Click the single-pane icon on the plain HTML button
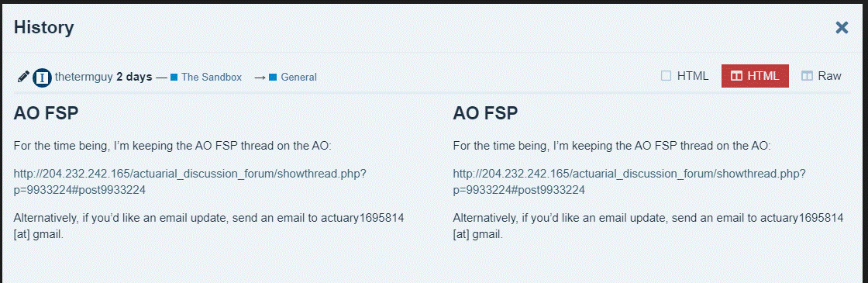Image resolution: width=868 pixels, height=283 pixels. [x=666, y=76]
